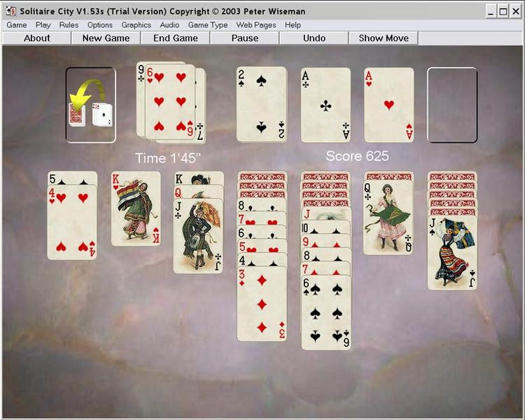Select the four of hearts tableau card
Screen dimensions: 525x420
pos(72,223)
